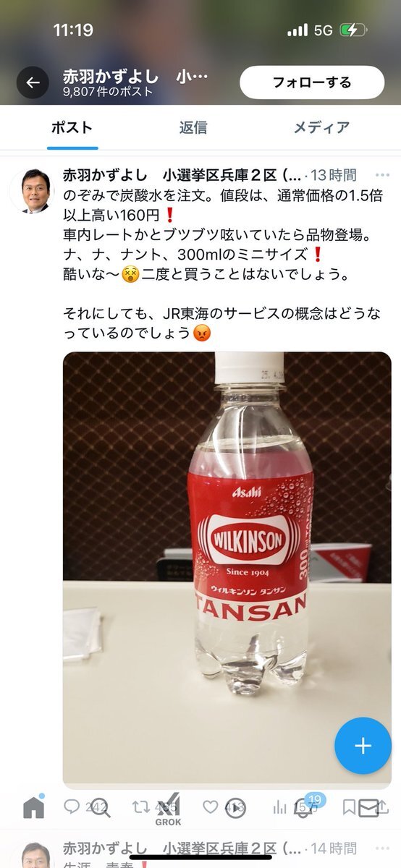Select the メディア tab
This screenshot has height=868, width=401.
tap(321, 128)
